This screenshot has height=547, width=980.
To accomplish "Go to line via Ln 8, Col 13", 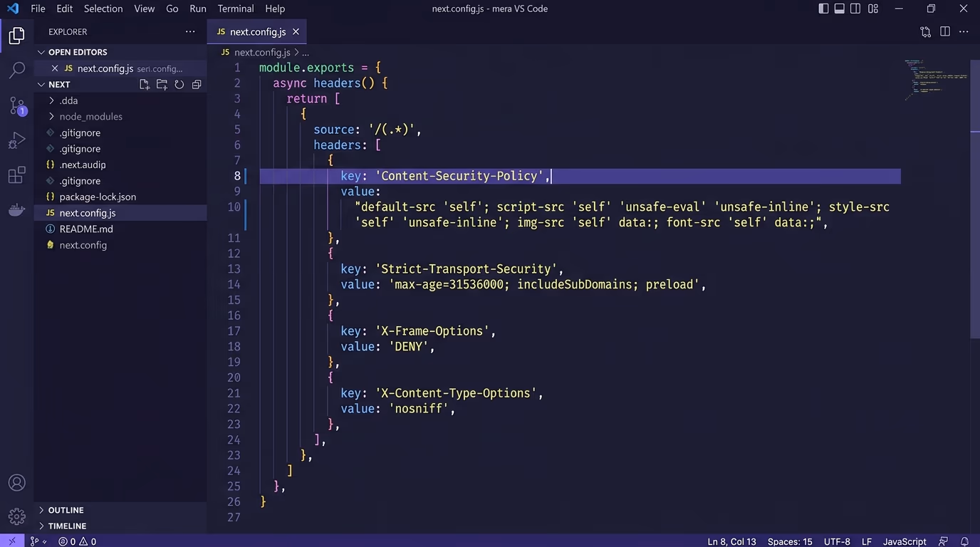I will pos(732,541).
